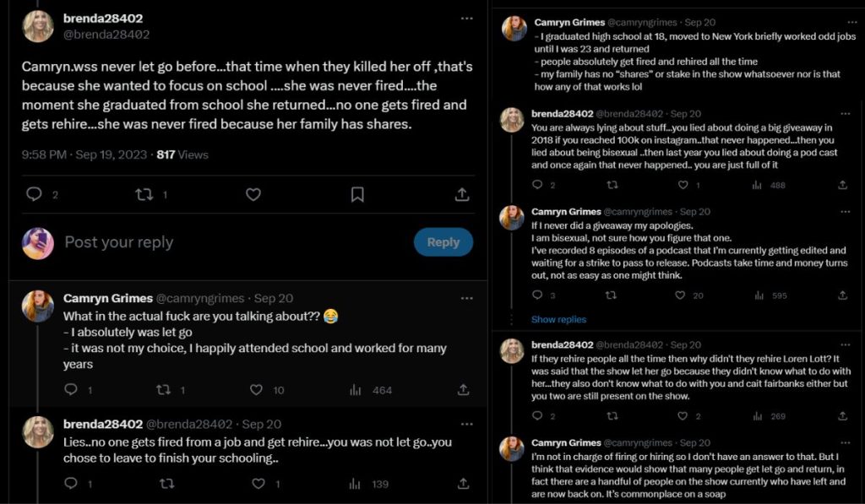Open more options on Camryn's 'What in the actual' reply

pos(466,298)
